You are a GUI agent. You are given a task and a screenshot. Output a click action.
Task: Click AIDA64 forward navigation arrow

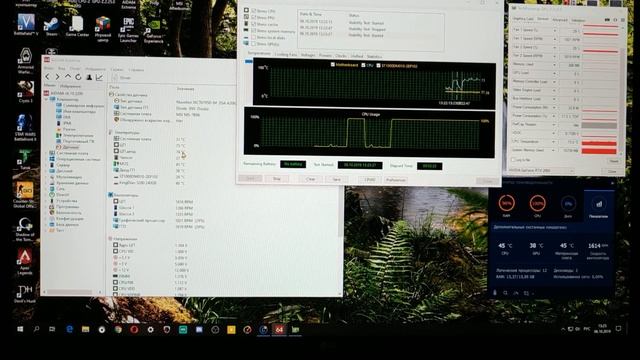pyautogui.click(x=58, y=77)
